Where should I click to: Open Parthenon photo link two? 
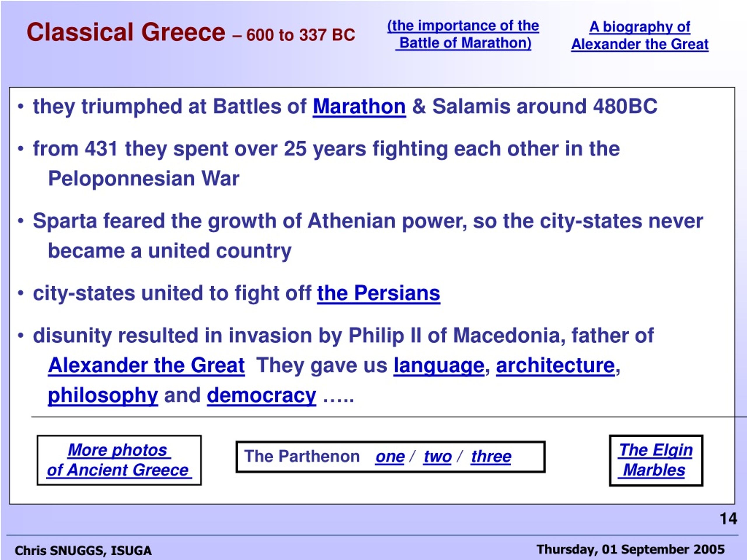tap(438, 457)
